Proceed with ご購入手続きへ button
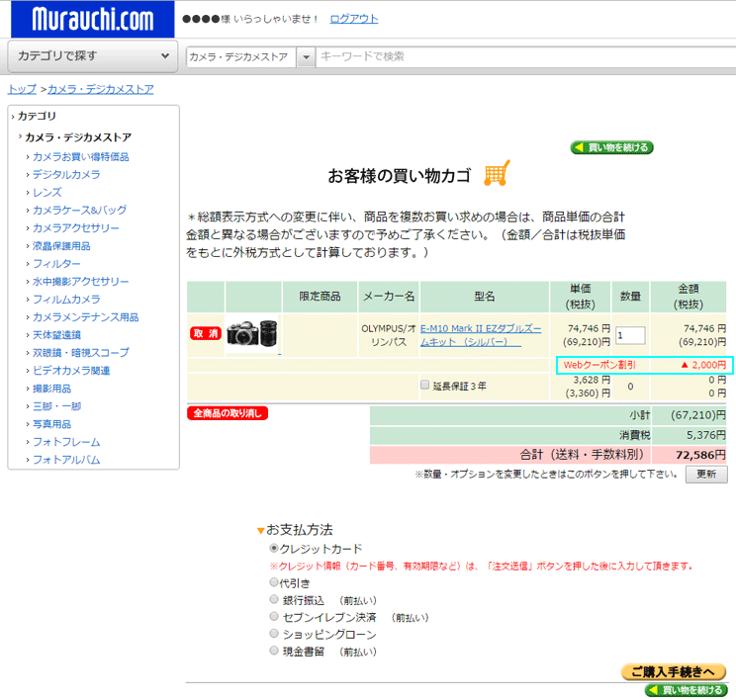 673,672
